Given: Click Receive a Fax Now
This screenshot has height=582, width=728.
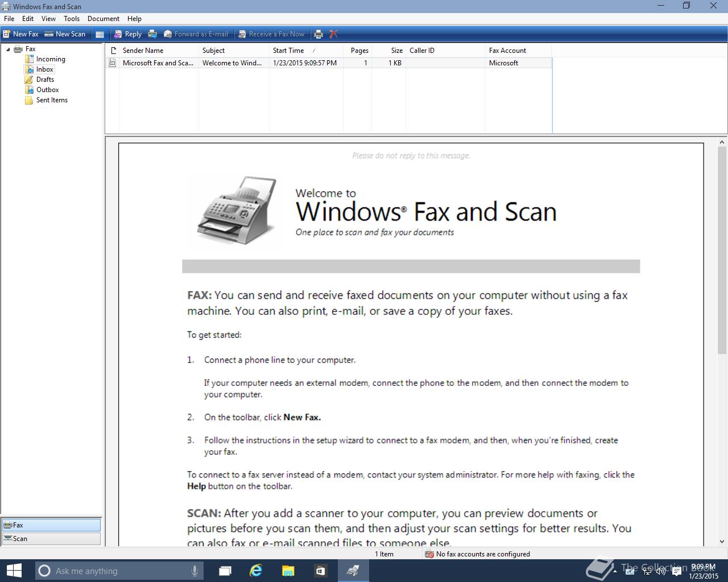Looking at the screenshot, I should click(271, 34).
